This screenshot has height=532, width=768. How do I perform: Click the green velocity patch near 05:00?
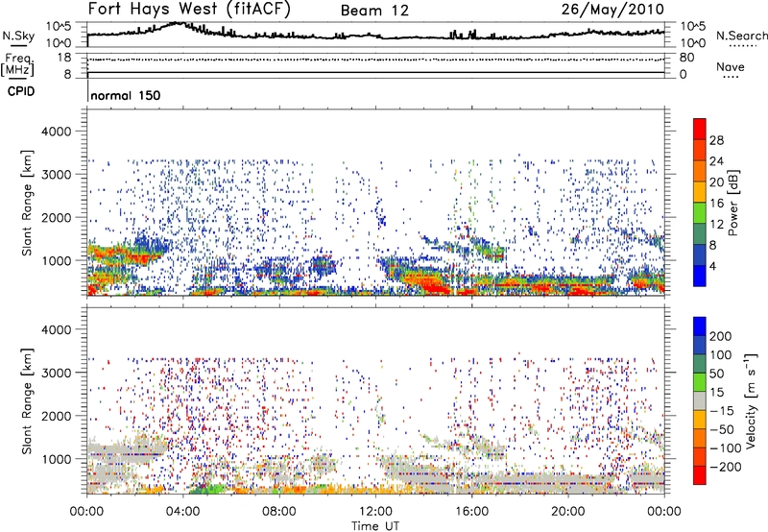(x=208, y=489)
